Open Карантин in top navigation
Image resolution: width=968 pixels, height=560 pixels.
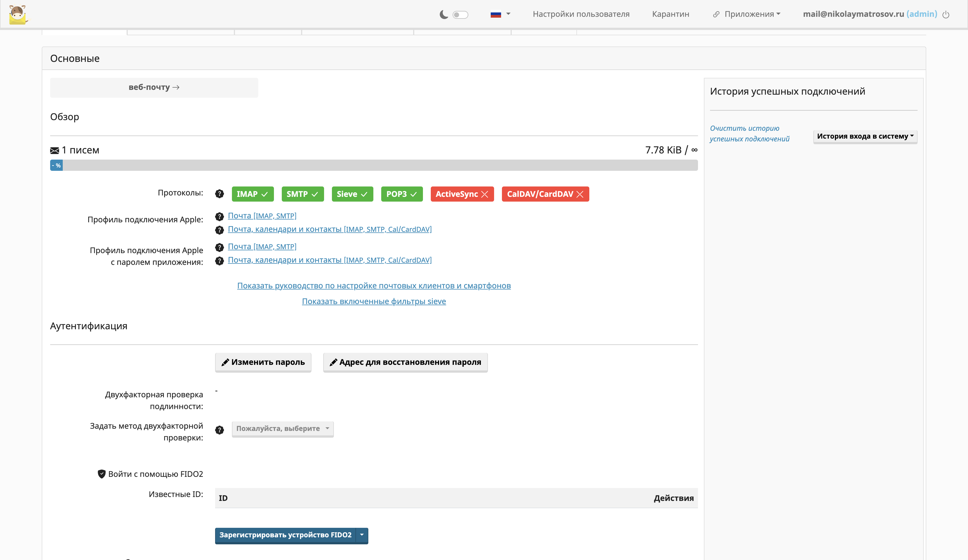coord(670,14)
